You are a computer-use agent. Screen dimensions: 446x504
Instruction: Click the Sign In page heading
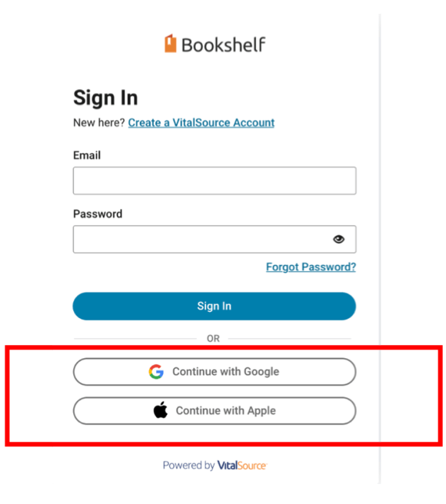(105, 98)
